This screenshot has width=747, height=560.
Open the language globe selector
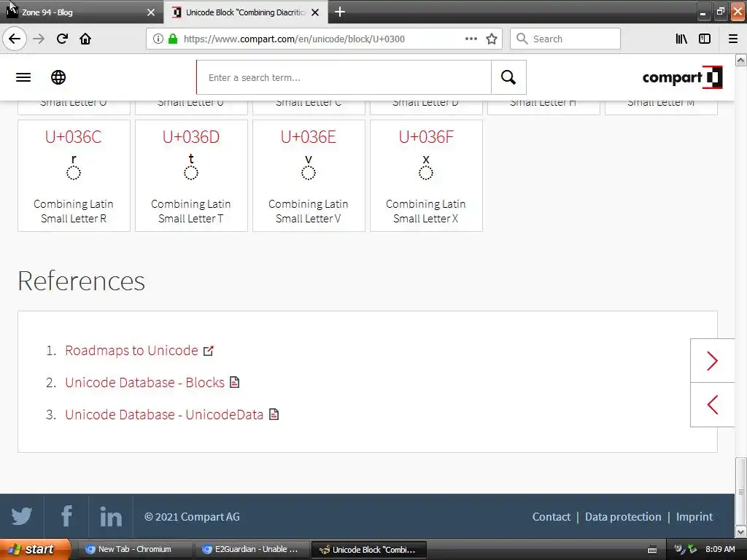point(58,77)
